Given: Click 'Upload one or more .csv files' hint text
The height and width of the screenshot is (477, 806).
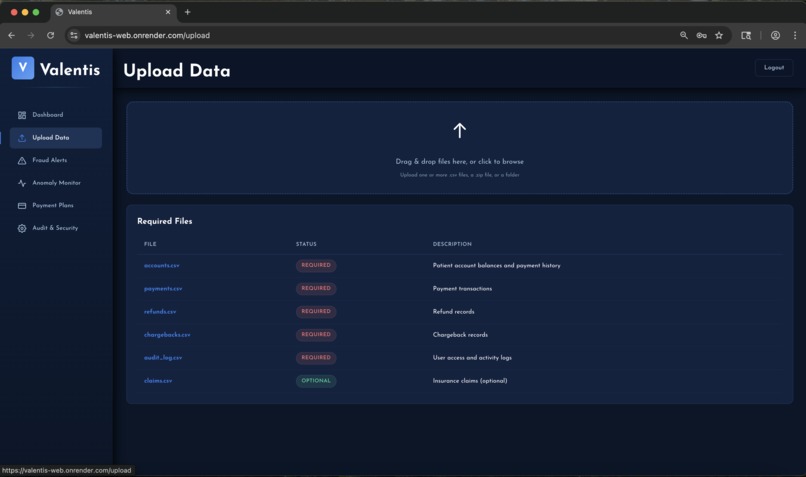Looking at the screenshot, I should [460, 175].
